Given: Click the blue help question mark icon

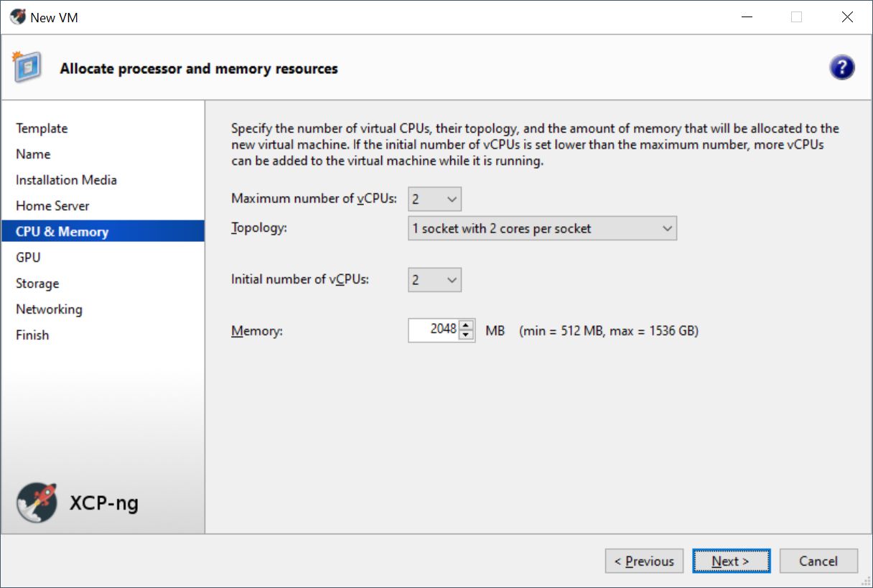Looking at the screenshot, I should click(841, 68).
